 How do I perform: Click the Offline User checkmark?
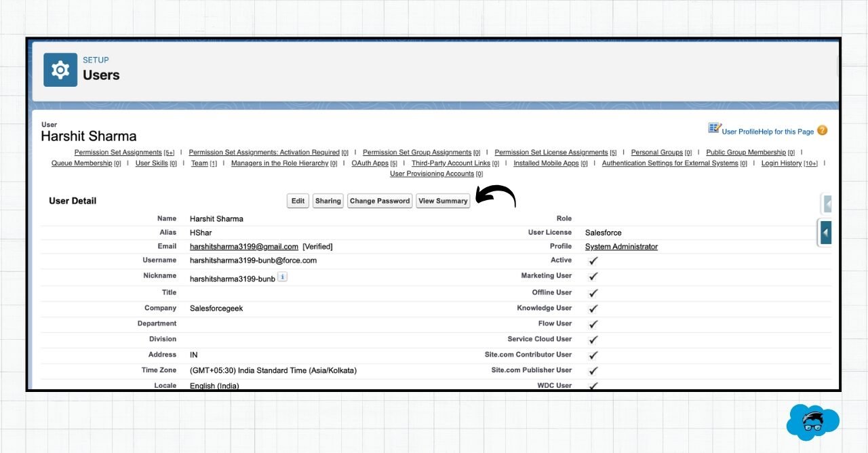[593, 293]
